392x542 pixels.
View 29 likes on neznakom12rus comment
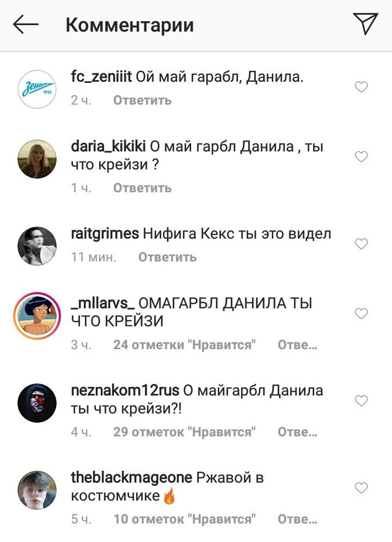(x=184, y=432)
